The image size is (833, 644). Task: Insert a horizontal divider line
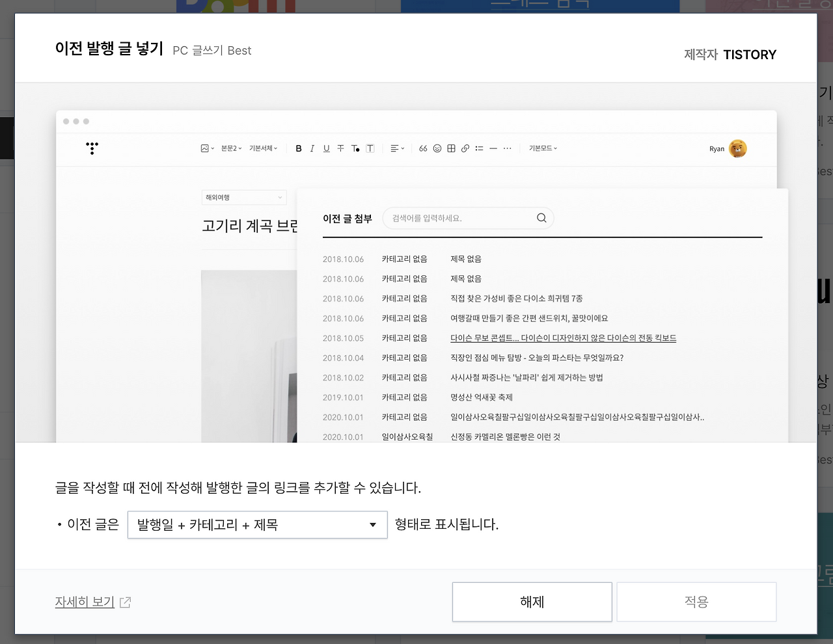click(493, 148)
